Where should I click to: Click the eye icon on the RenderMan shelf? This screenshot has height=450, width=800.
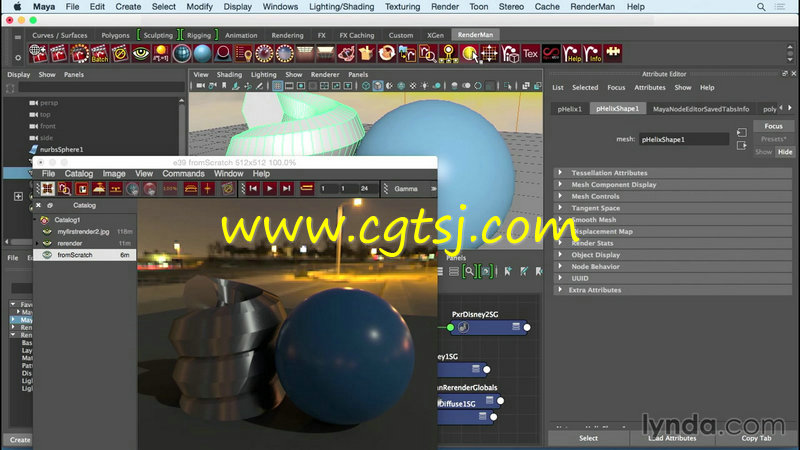(141, 54)
